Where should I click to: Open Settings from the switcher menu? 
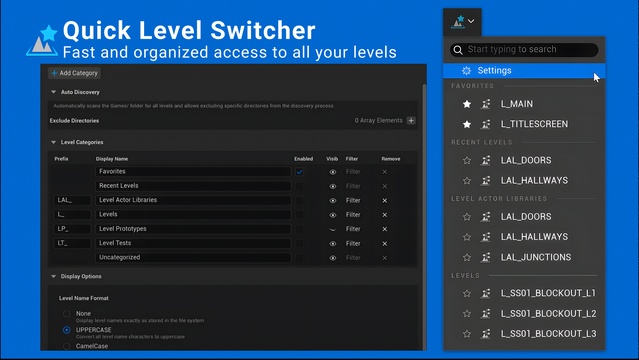(524, 71)
